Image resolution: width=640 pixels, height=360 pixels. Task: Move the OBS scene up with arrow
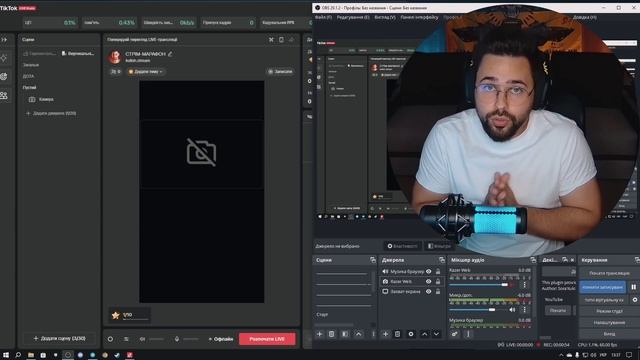(x=358, y=334)
